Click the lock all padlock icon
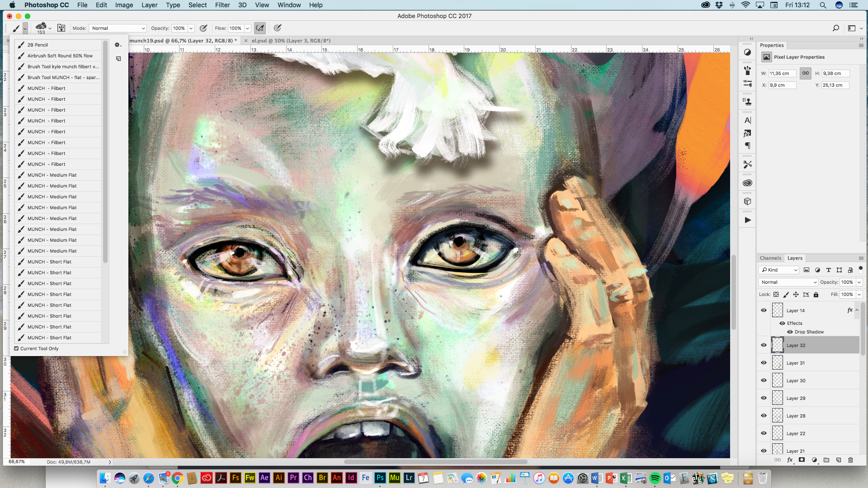The image size is (868, 488). point(816,295)
